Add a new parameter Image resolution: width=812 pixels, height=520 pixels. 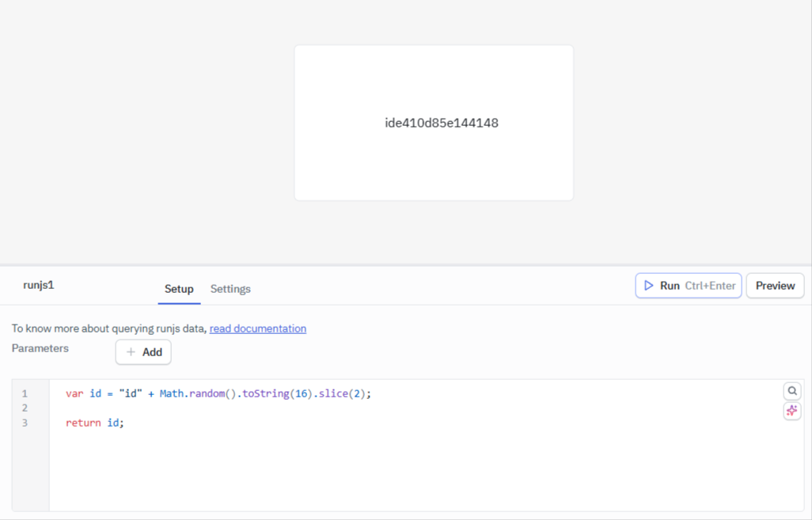tap(143, 351)
